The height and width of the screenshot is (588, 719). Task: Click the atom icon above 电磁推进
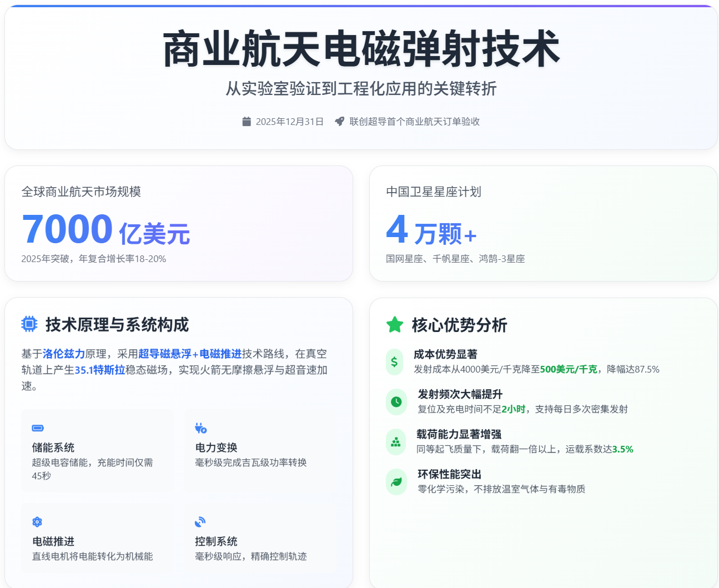tap(37, 522)
